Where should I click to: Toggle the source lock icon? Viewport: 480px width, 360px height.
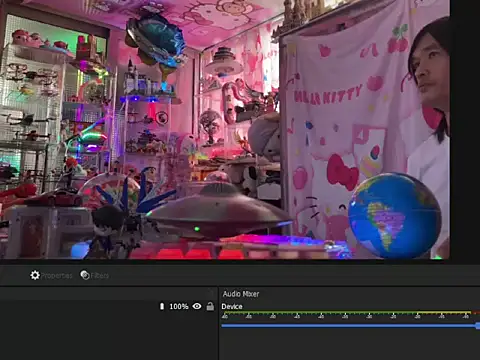(210, 306)
